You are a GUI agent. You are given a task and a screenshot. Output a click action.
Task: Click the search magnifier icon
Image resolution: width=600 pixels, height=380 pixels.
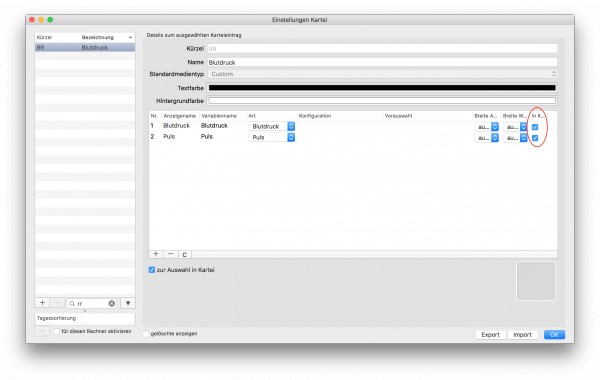[72, 303]
